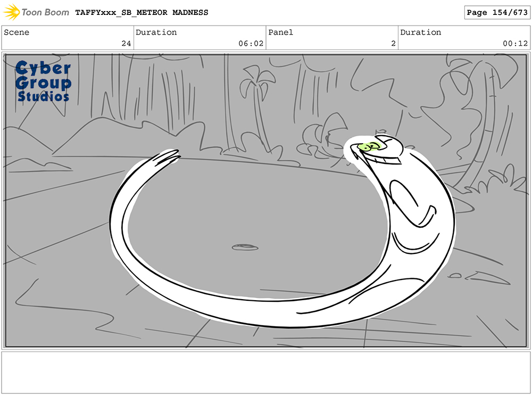Viewport: 532px width, 395px height.
Task: Click the storyboard panel drawing thumbnail
Action: tap(266, 201)
